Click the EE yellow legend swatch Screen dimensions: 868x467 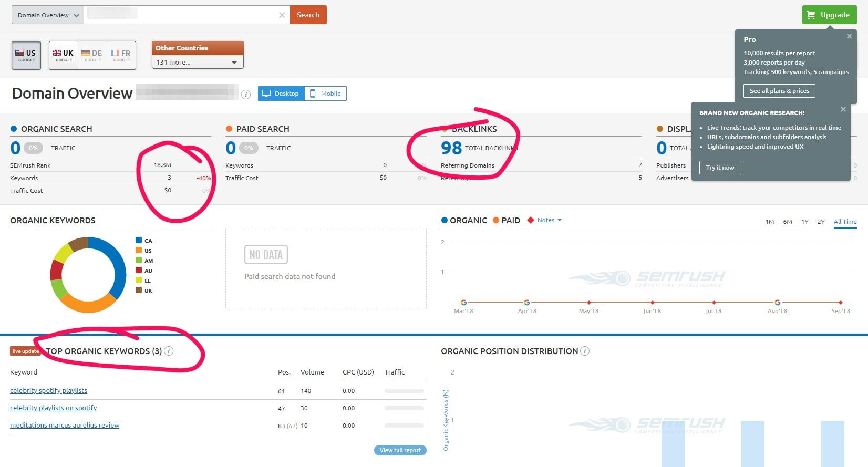point(139,280)
